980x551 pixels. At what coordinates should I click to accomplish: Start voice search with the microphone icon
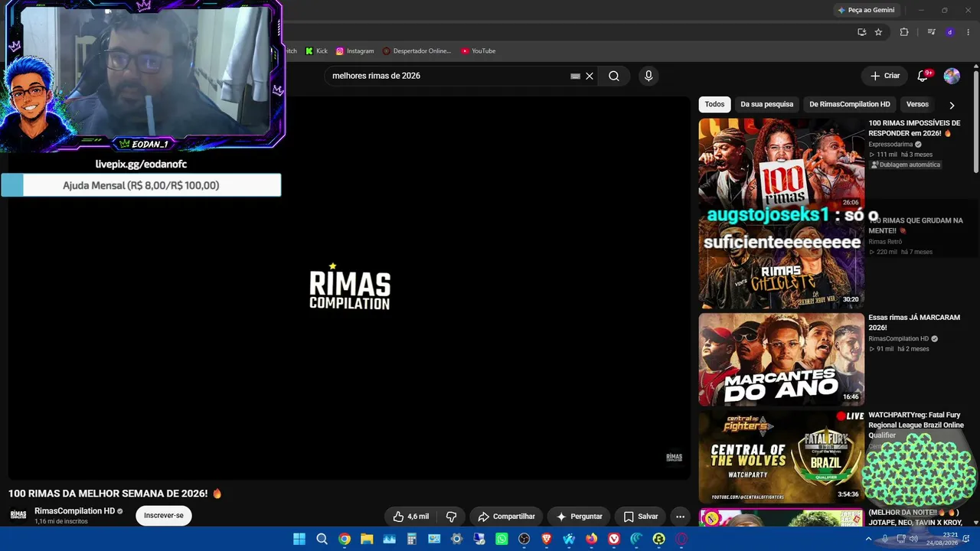pyautogui.click(x=648, y=76)
